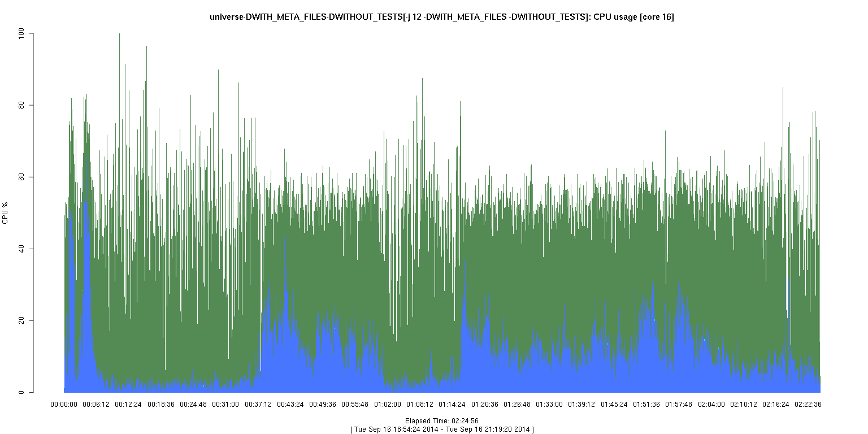The height and width of the screenshot is (434, 868).
Task: Click the x-axis label 00:43:24
Action: click(290, 405)
